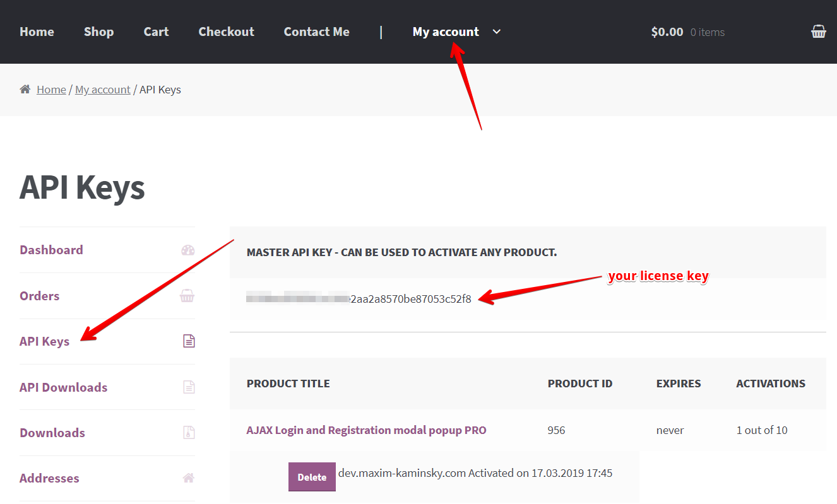Expand the My account dropdown chevron
This screenshot has height=504, width=837.
[496, 32]
